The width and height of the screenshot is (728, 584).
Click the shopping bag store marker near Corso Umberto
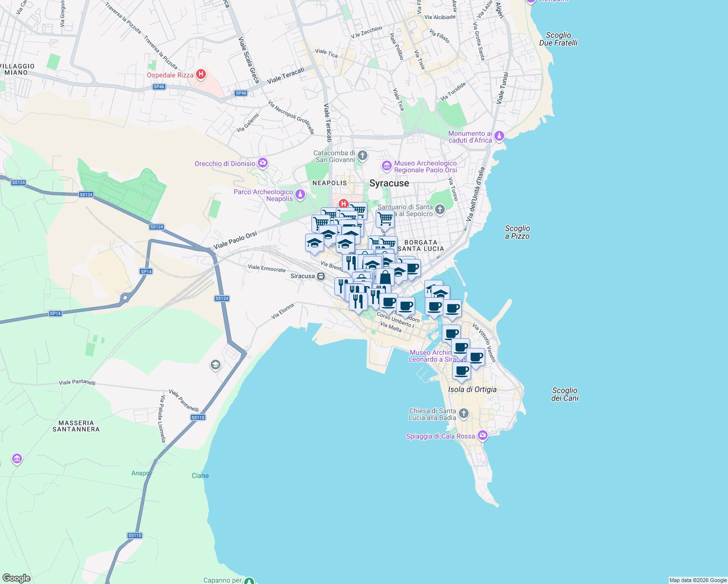pyautogui.click(x=386, y=279)
